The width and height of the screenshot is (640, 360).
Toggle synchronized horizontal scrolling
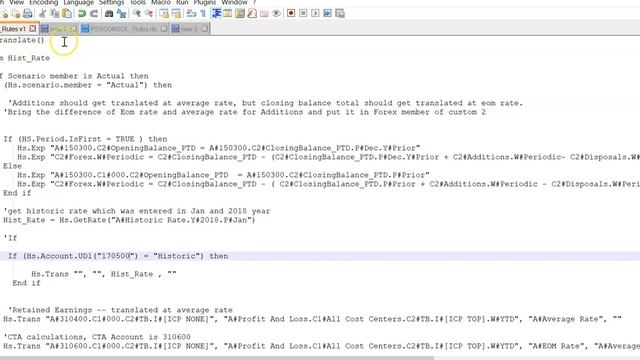176,13
